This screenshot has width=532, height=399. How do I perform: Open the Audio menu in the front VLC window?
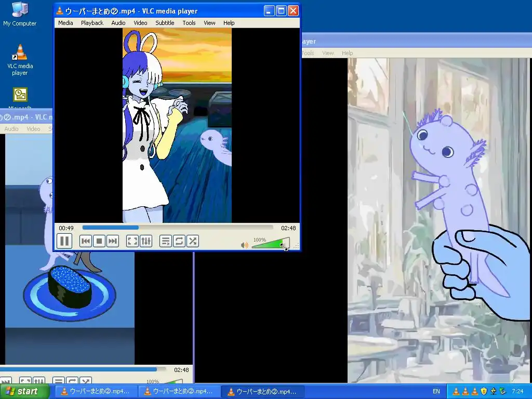pyautogui.click(x=118, y=23)
